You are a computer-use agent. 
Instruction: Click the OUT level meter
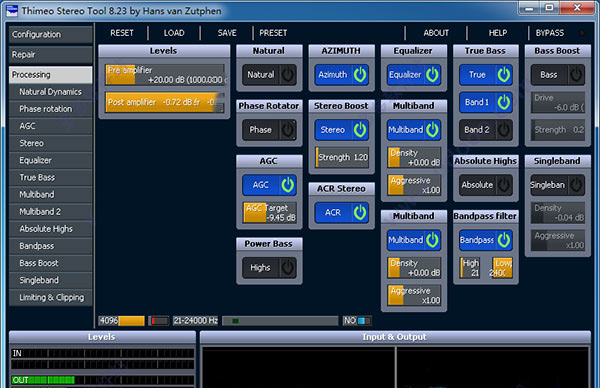click(x=102, y=380)
